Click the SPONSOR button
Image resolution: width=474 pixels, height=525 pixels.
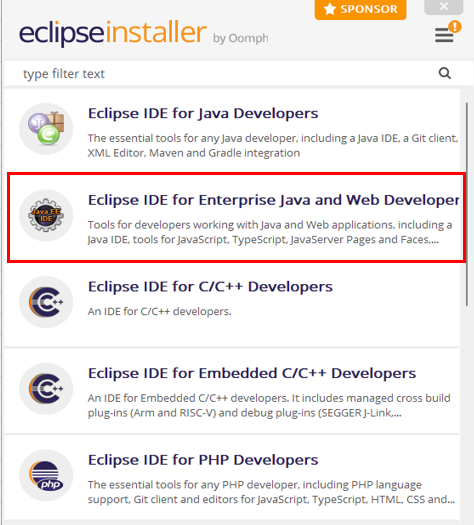click(x=361, y=9)
